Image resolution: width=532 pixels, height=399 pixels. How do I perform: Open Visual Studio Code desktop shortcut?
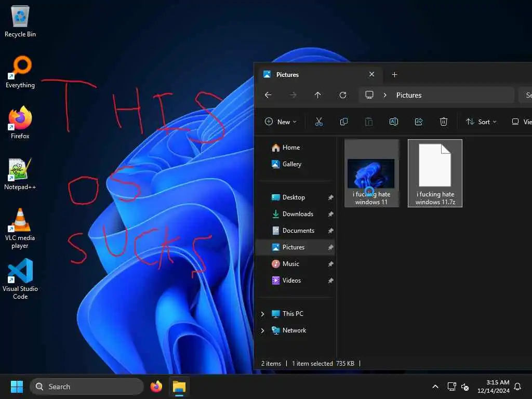(x=20, y=279)
